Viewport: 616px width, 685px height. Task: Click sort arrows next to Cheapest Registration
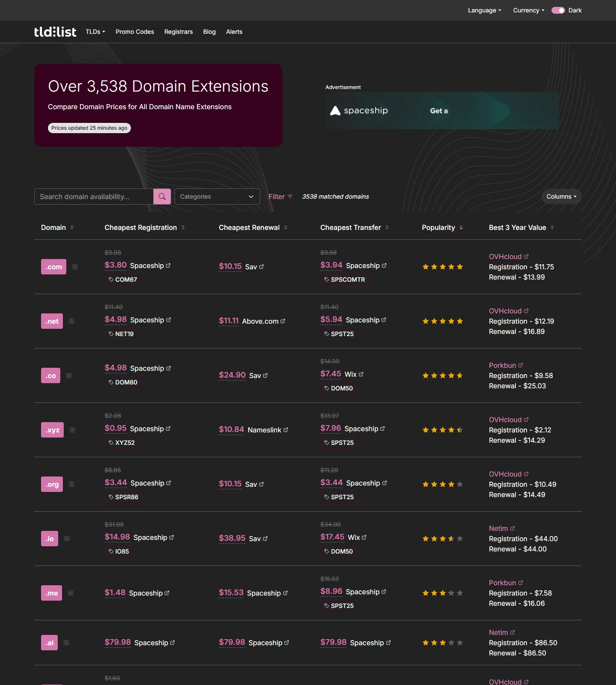(x=183, y=227)
